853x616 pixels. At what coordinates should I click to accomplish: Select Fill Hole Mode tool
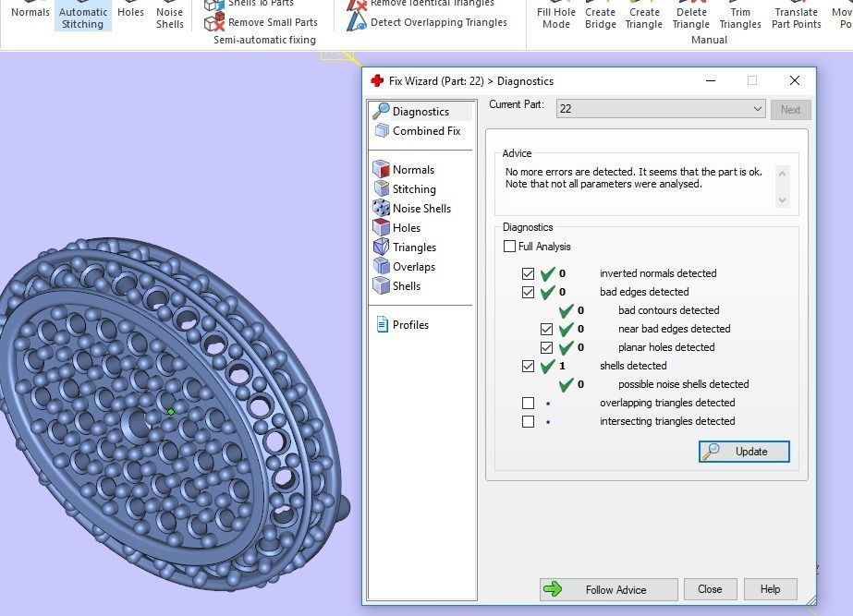(x=556, y=15)
